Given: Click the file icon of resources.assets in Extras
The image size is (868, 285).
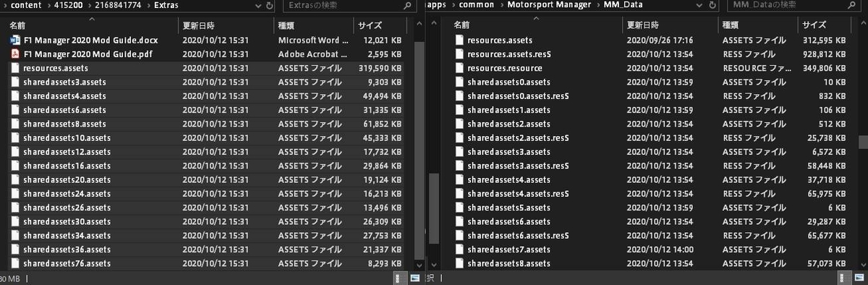Looking at the screenshot, I should 14,68.
